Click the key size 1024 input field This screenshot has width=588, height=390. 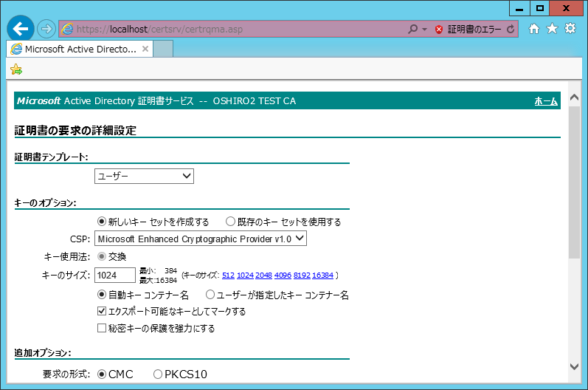tap(115, 275)
